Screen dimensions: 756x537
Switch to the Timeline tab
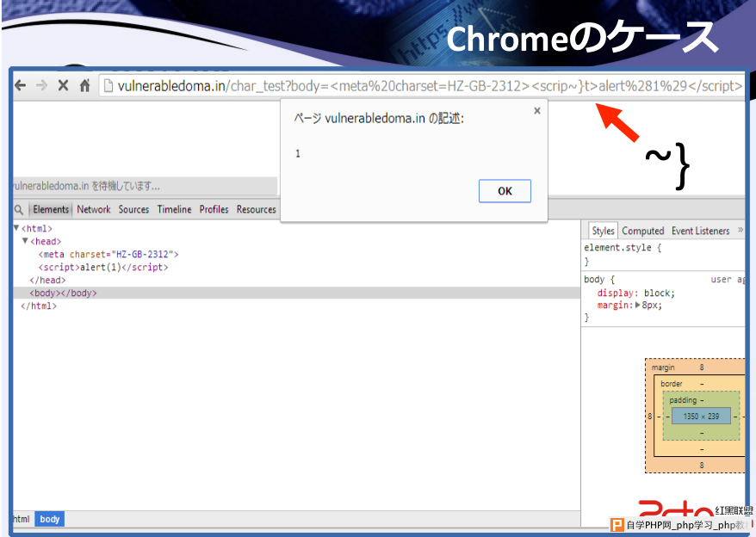click(174, 209)
